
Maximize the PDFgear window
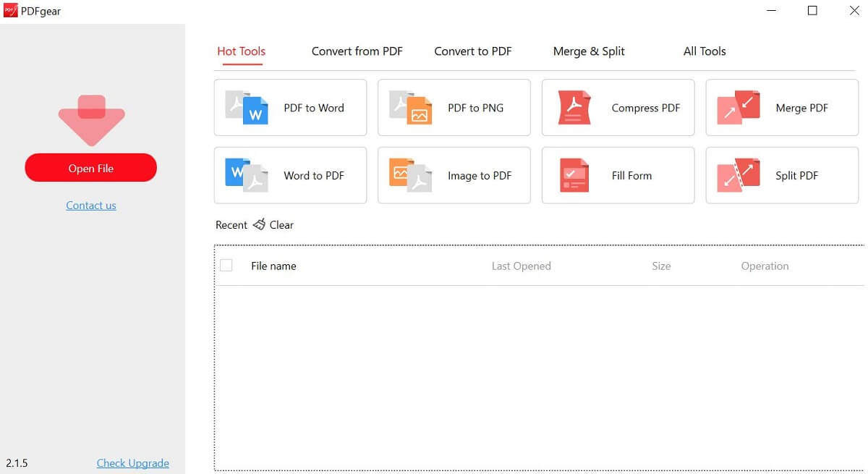point(812,11)
